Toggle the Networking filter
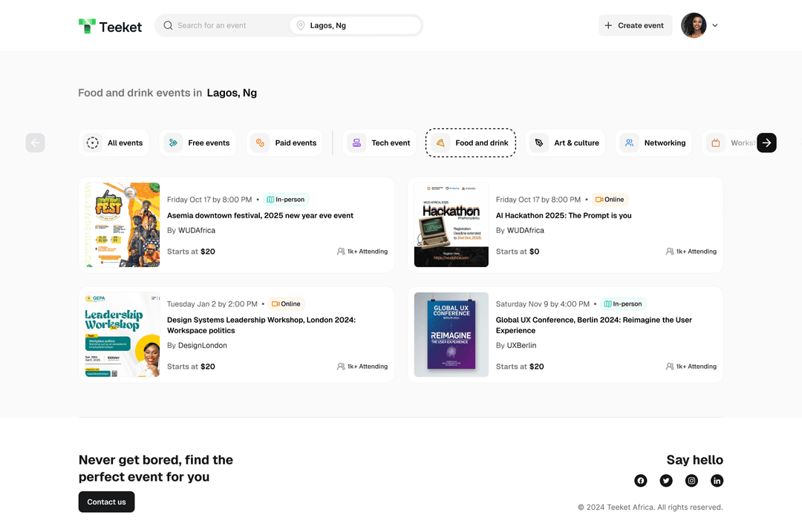The image size is (802, 532). (653, 142)
